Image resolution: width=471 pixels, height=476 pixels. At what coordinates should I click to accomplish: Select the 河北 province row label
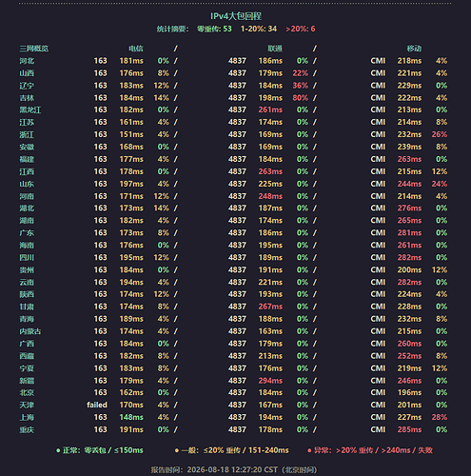point(27,61)
